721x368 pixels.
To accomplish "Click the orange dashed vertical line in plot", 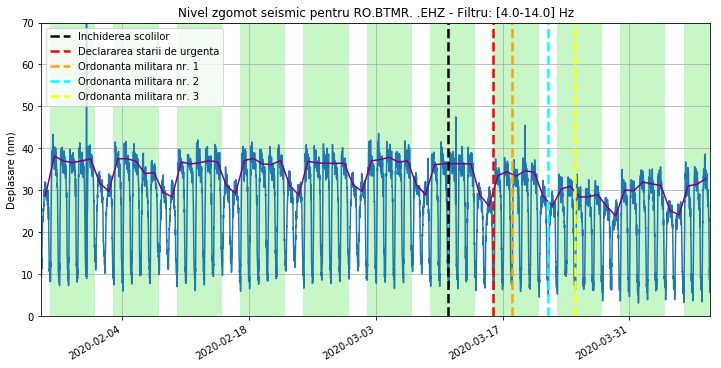I will click(512, 170).
